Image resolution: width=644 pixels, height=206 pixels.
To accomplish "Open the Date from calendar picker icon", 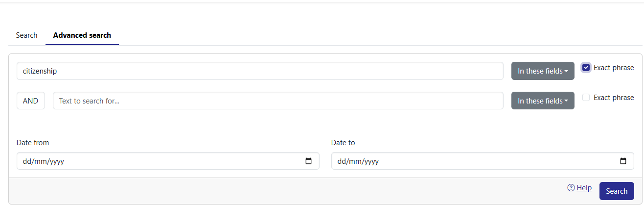I will tap(308, 161).
